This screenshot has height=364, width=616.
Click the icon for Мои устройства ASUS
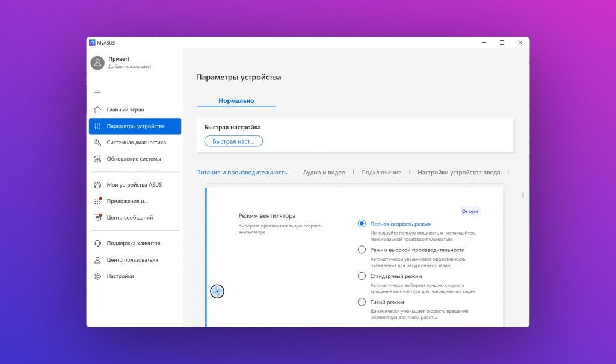[97, 185]
